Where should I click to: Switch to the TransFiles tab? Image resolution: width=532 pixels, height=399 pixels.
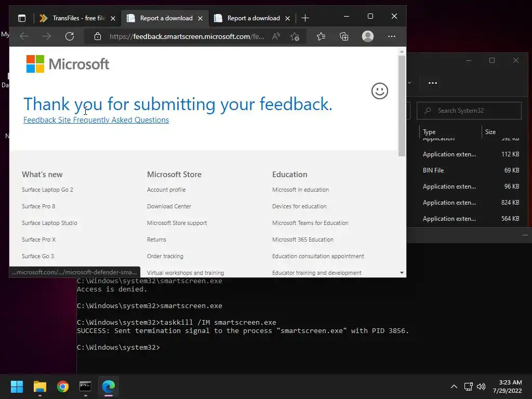[x=78, y=18]
